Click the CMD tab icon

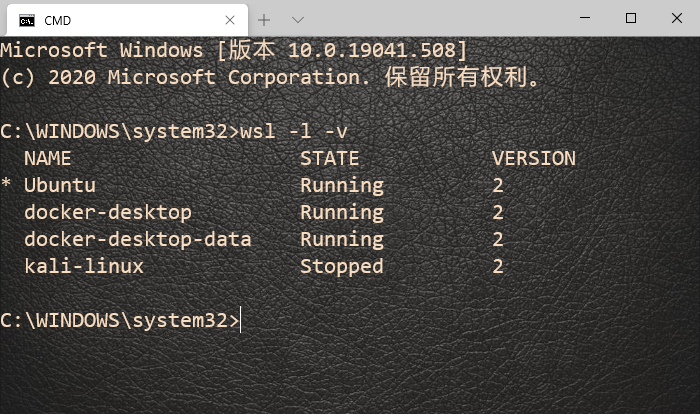pyautogui.click(x=27, y=21)
